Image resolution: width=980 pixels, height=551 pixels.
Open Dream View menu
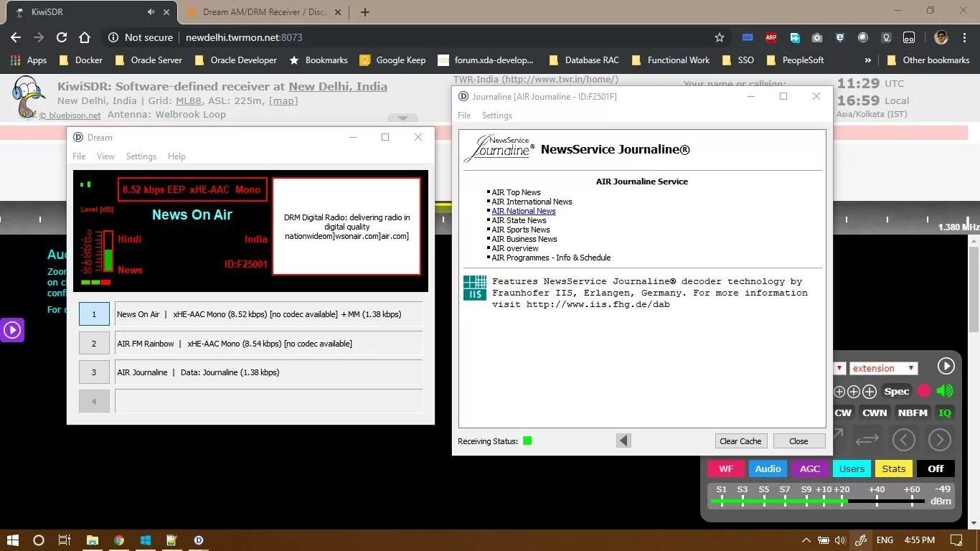[x=105, y=156]
